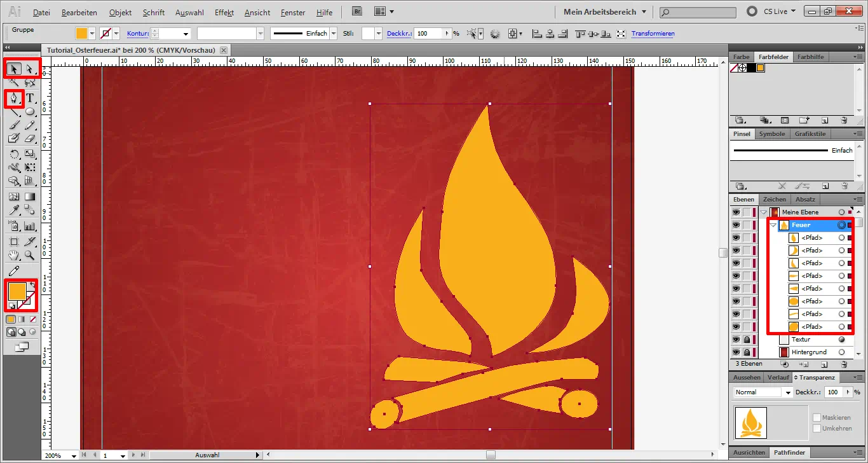Switch to the Farbhilfe tab
This screenshot has width=868, height=463.
click(x=810, y=57)
